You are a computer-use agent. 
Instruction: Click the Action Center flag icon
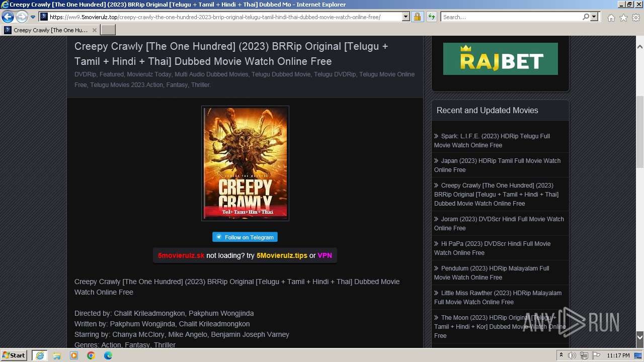[596, 355]
